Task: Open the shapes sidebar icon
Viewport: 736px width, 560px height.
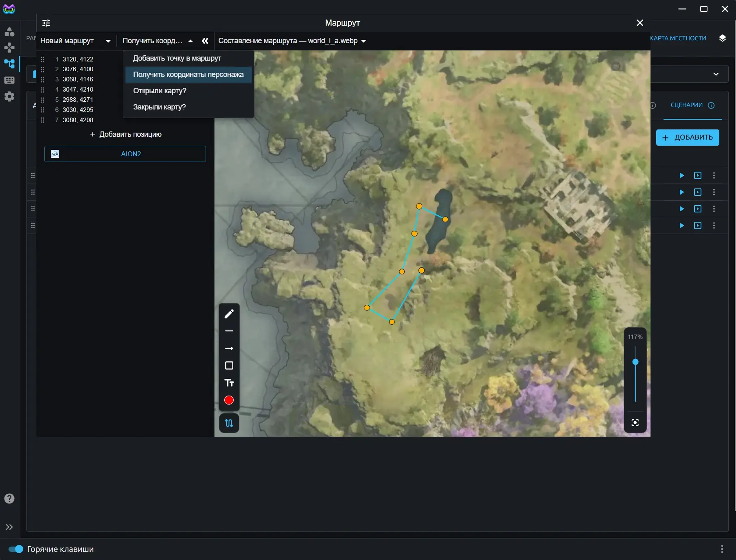Action: pyautogui.click(x=9, y=31)
